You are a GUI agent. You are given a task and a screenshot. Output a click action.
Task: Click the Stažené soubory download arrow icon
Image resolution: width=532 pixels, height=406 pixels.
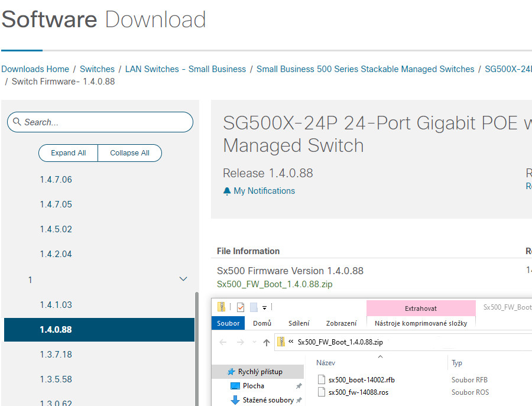click(235, 400)
